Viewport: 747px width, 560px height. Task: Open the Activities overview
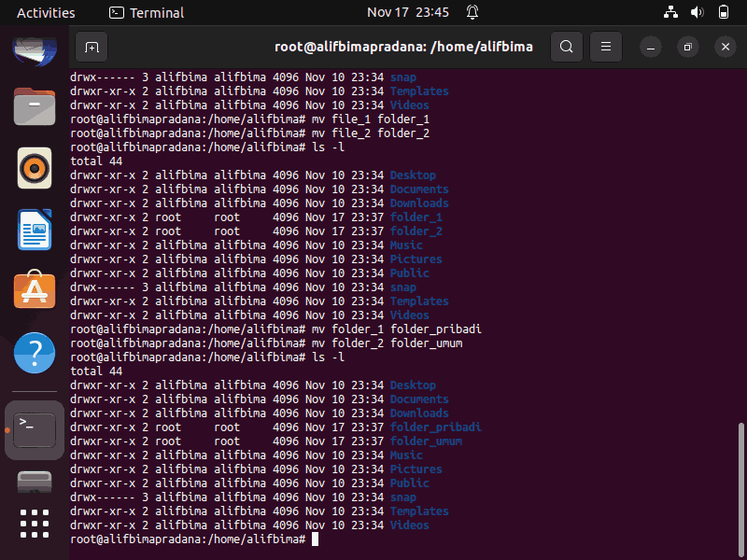(46, 12)
